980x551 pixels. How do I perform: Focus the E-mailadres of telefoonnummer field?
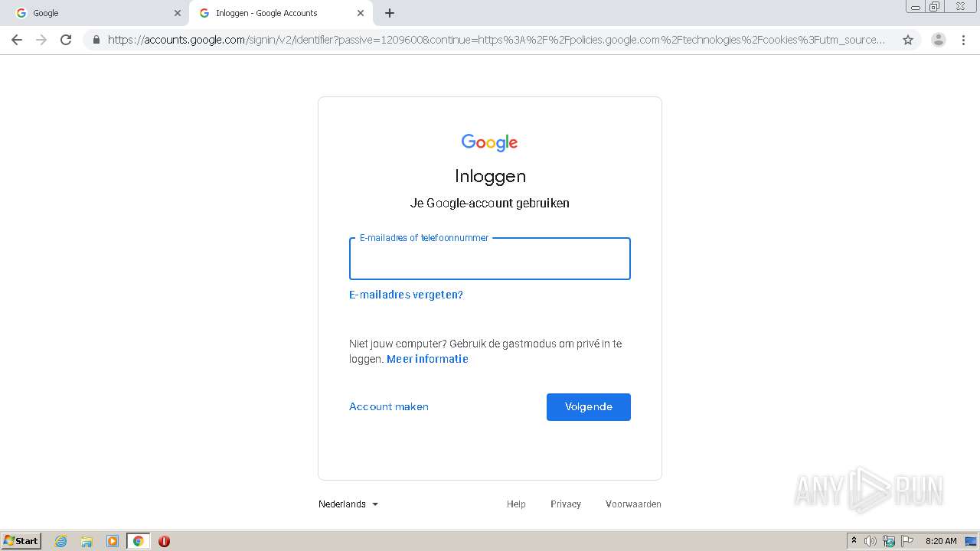(490, 259)
